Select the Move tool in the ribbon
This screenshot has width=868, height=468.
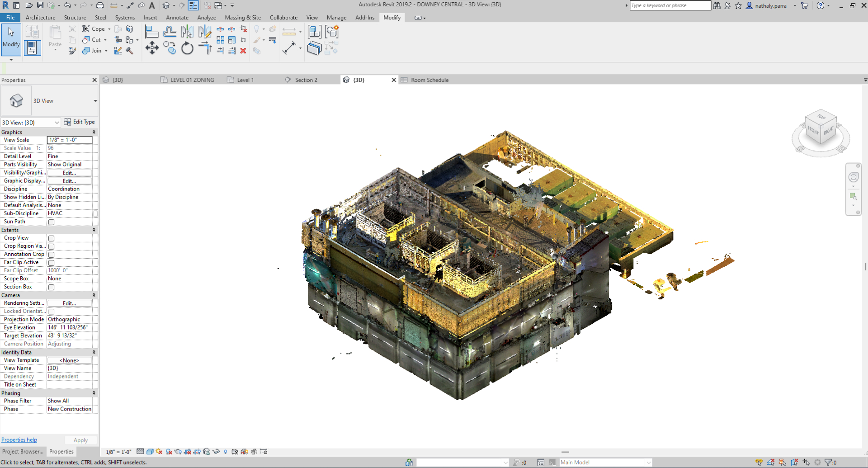tap(152, 48)
